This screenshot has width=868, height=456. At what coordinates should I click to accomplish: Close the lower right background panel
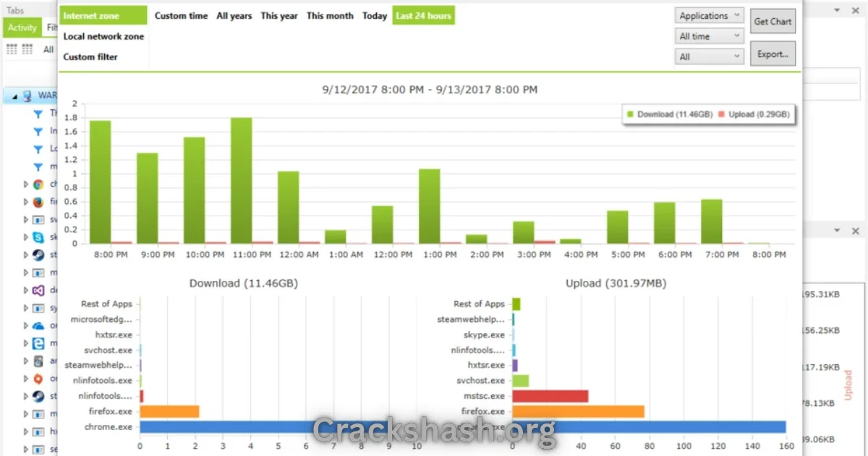tap(855, 230)
